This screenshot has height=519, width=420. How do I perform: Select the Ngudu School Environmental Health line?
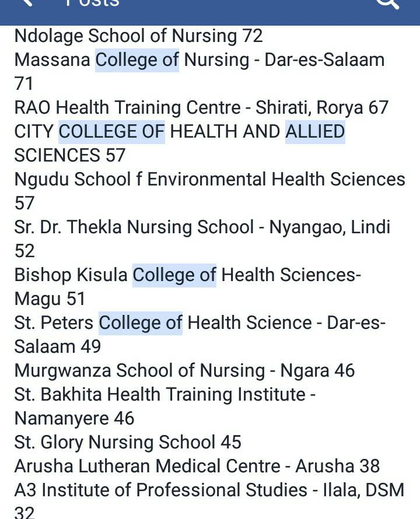209,180
